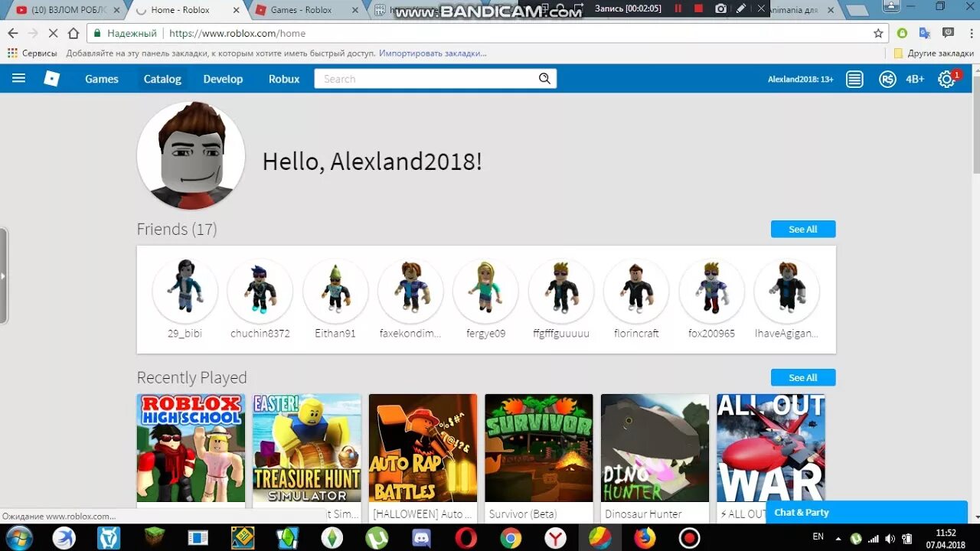Click the Bandicam record taskbar icon
Image resolution: width=980 pixels, height=551 pixels.
click(x=689, y=537)
